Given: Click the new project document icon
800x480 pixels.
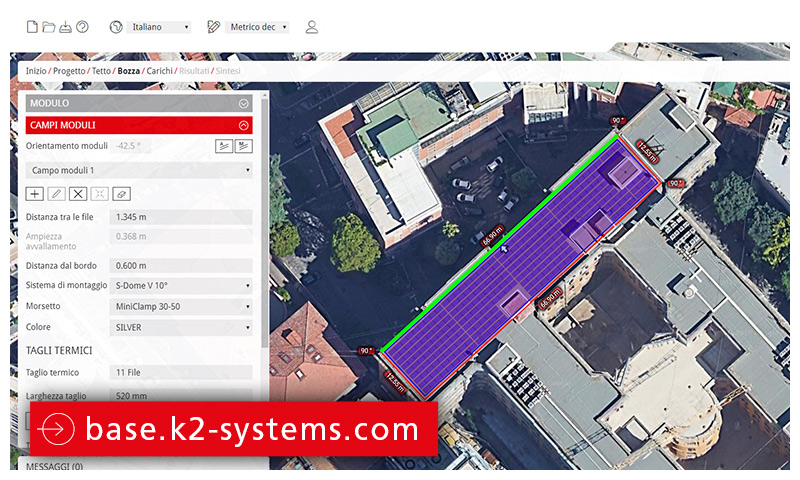Looking at the screenshot, I should [32, 27].
